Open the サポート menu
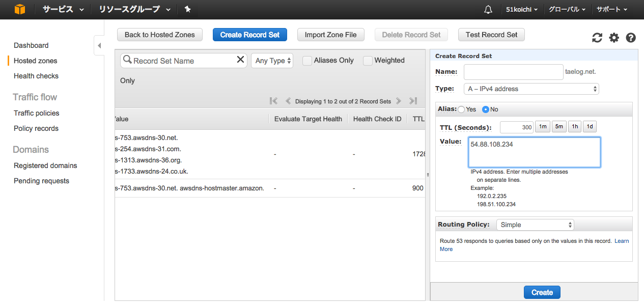644x305 pixels. click(x=611, y=9)
